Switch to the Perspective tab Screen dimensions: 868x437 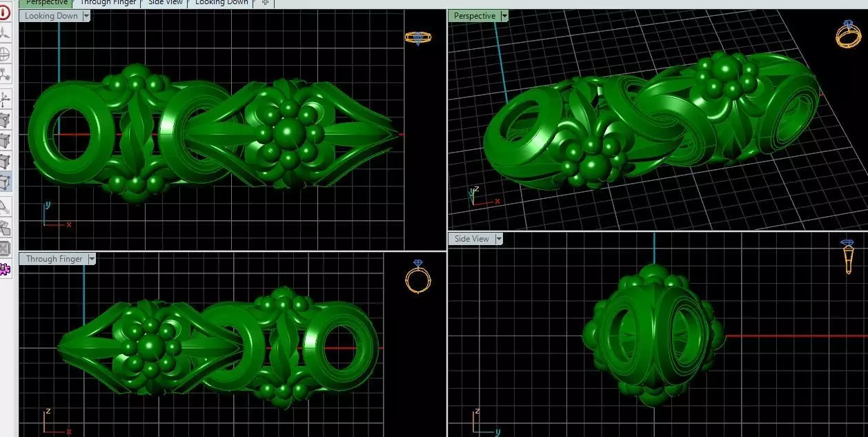click(x=47, y=3)
